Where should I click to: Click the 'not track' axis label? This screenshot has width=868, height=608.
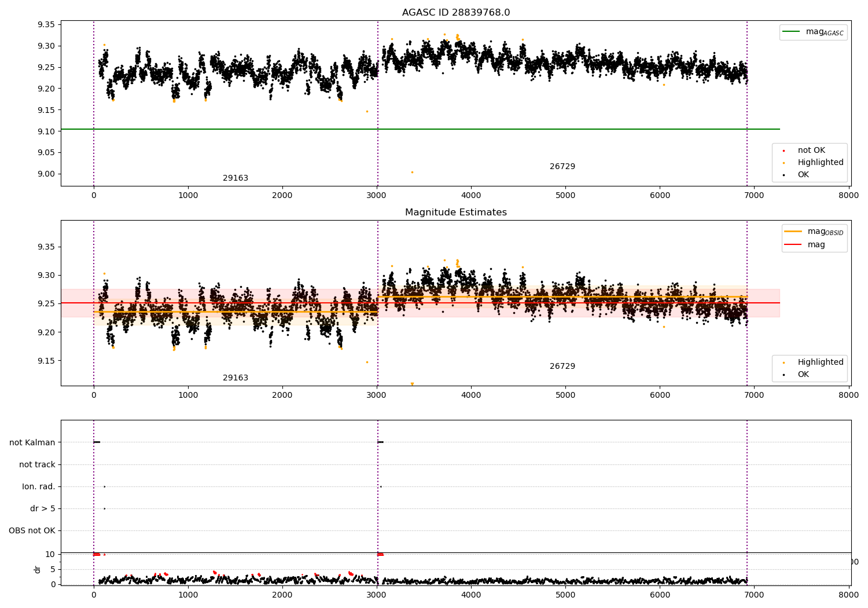tap(37, 464)
